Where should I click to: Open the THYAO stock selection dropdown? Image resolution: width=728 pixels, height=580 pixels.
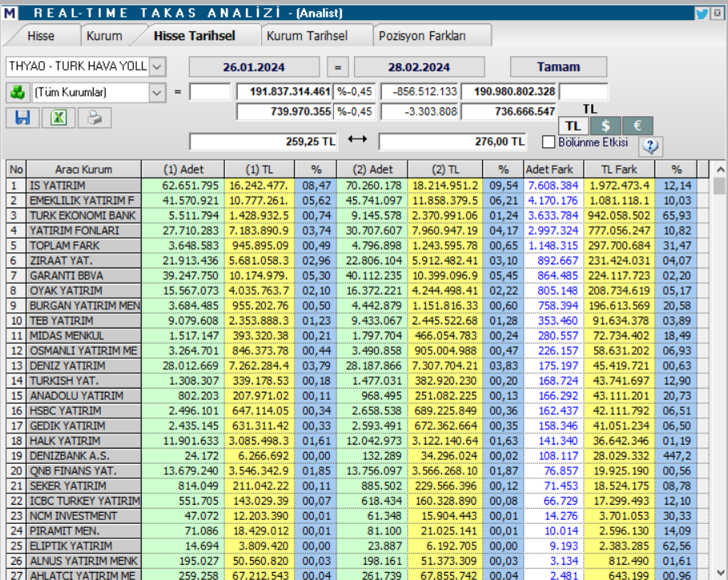157,66
